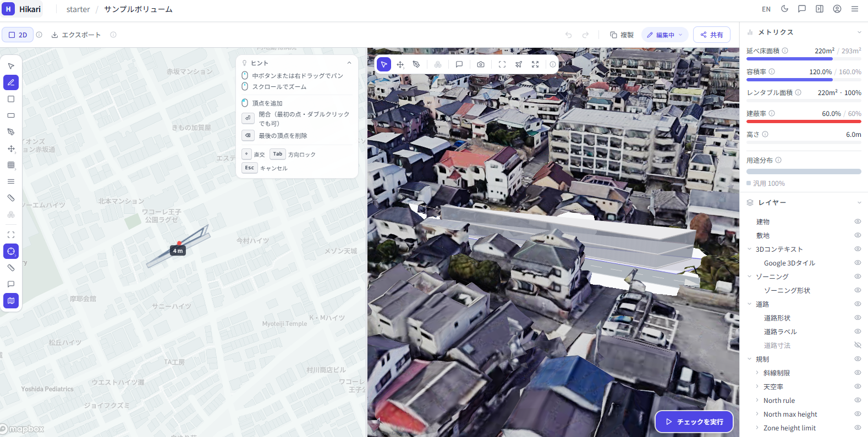Click the 複製 button

click(622, 35)
